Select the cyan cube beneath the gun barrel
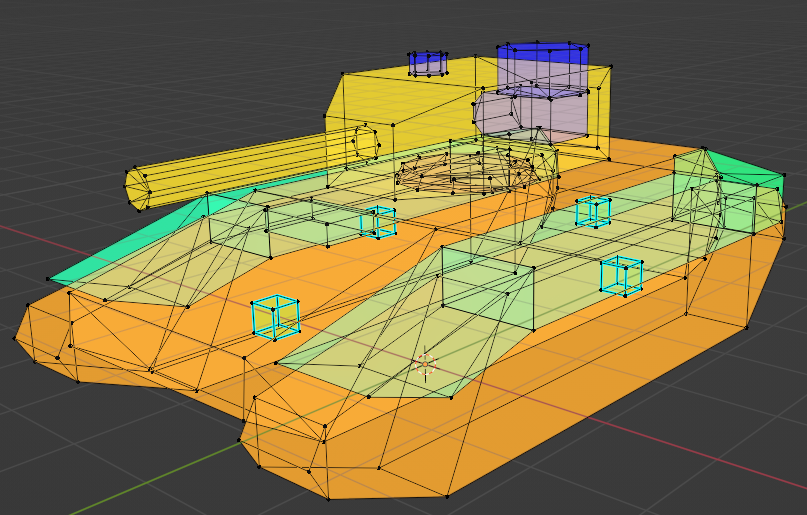807x515 pixels. pyautogui.click(x=378, y=222)
